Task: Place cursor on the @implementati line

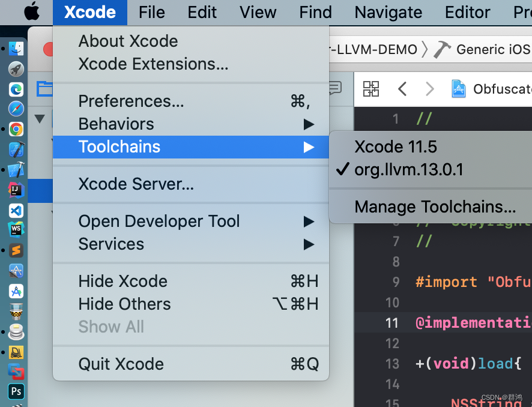Action: pos(474,323)
